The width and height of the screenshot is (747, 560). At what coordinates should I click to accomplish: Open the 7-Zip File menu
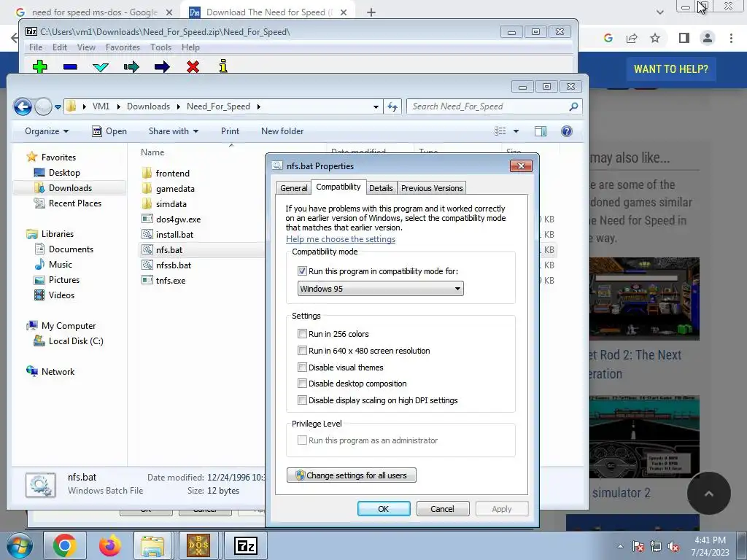pos(35,47)
